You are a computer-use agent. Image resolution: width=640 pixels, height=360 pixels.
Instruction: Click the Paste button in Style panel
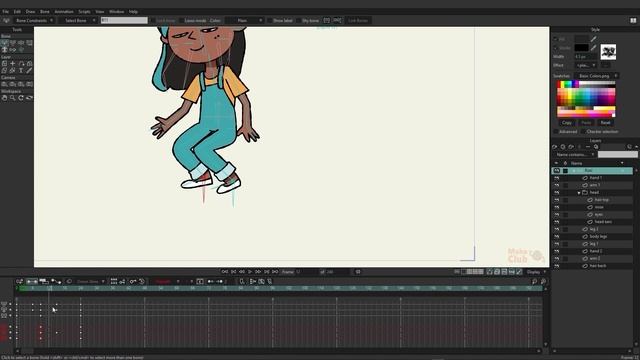click(x=586, y=122)
